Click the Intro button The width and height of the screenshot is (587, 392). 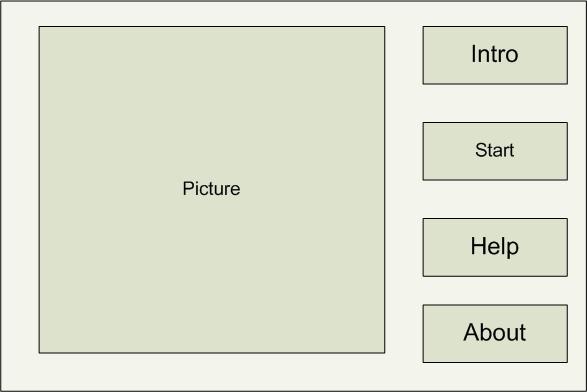pos(495,55)
